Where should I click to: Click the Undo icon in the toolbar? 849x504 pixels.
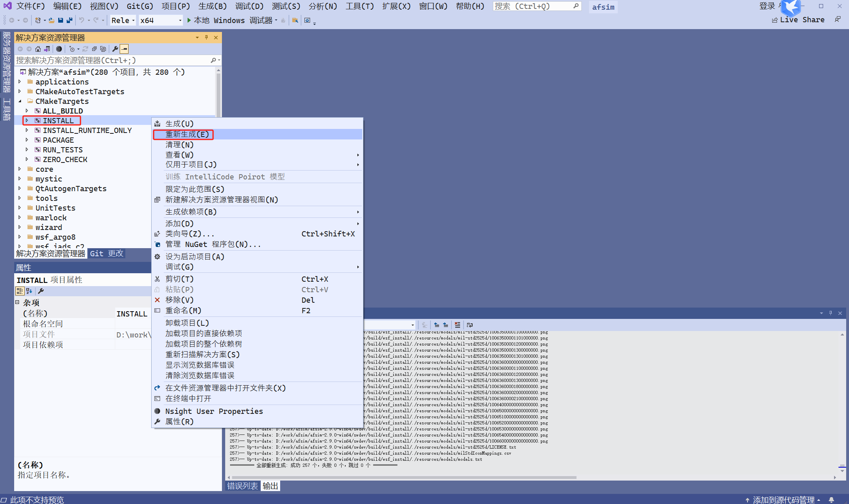pos(82,20)
